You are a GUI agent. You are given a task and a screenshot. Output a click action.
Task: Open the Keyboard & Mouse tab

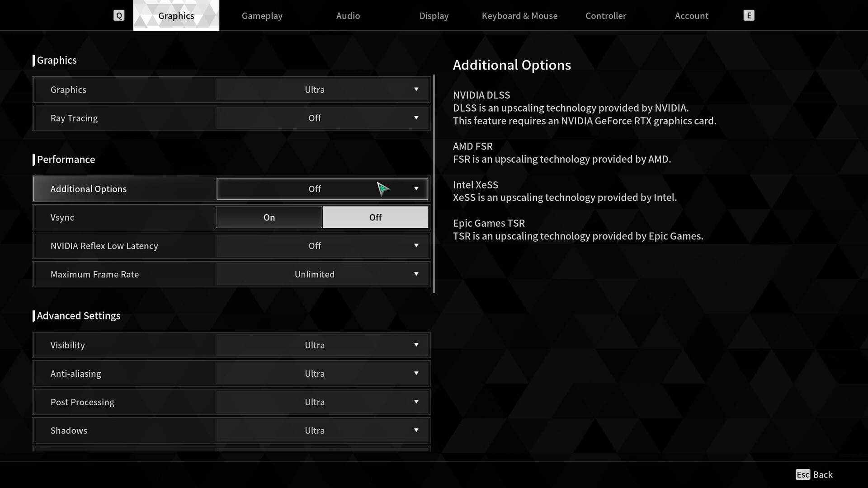pyautogui.click(x=519, y=16)
